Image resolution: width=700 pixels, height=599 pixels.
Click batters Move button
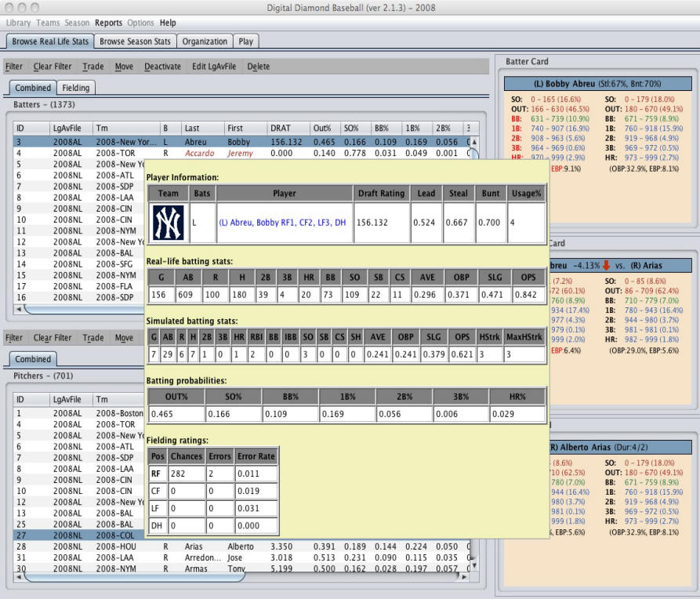[x=124, y=67]
